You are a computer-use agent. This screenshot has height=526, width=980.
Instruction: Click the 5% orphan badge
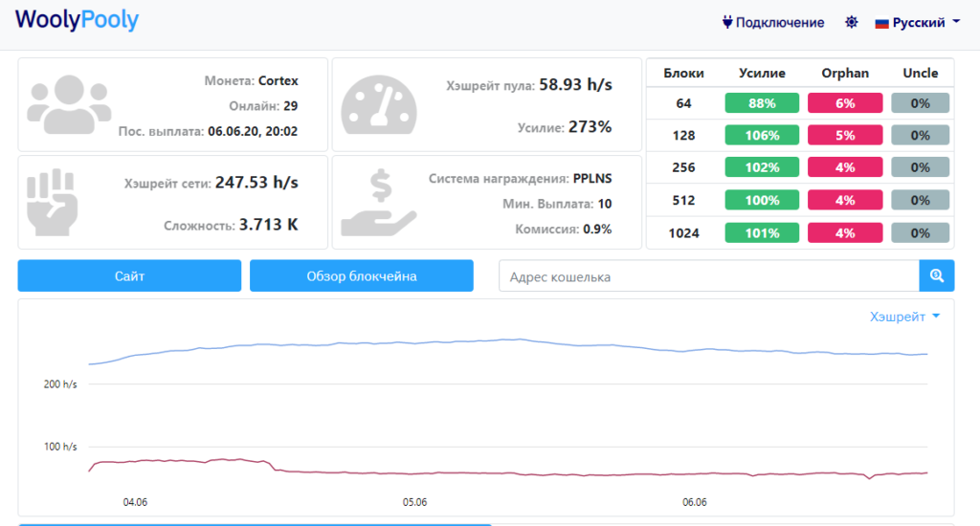(845, 135)
